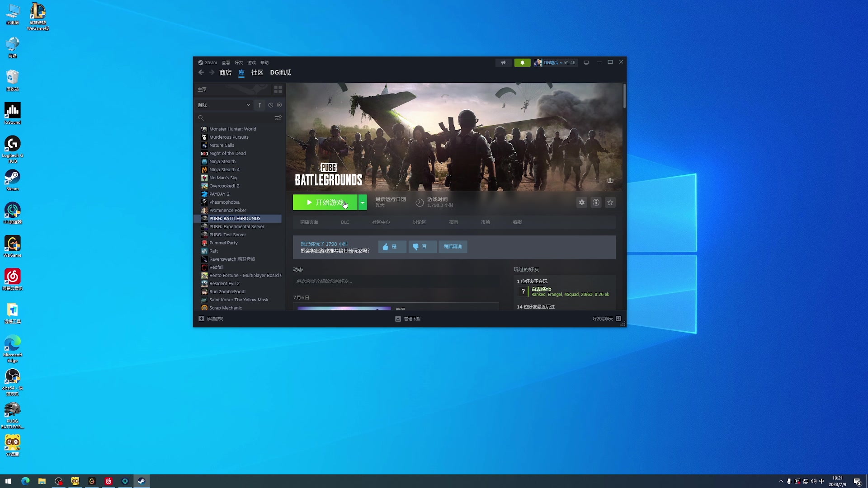Click friend 白茜殇nb currently playing
868x488 pixels.
pyautogui.click(x=564, y=292)
